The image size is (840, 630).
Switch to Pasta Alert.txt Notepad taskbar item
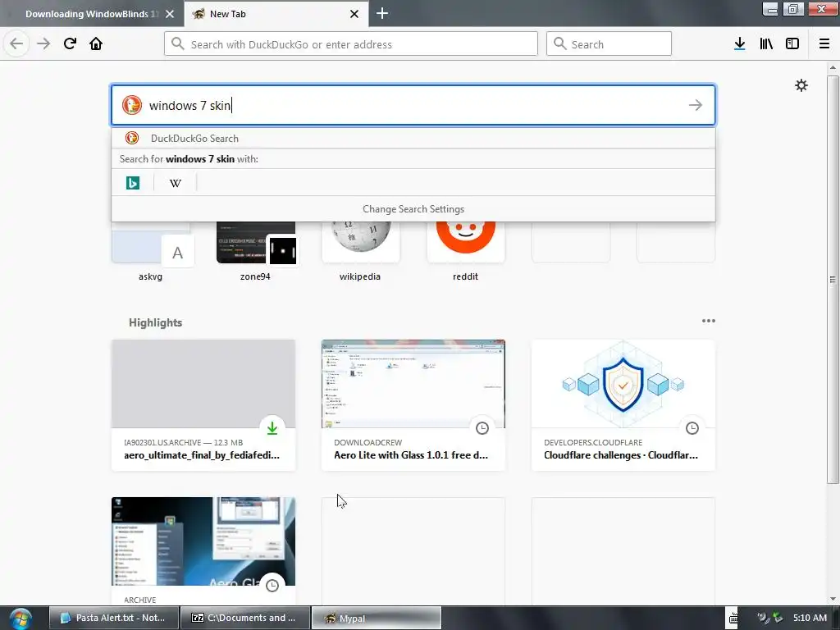click(115, 618)
